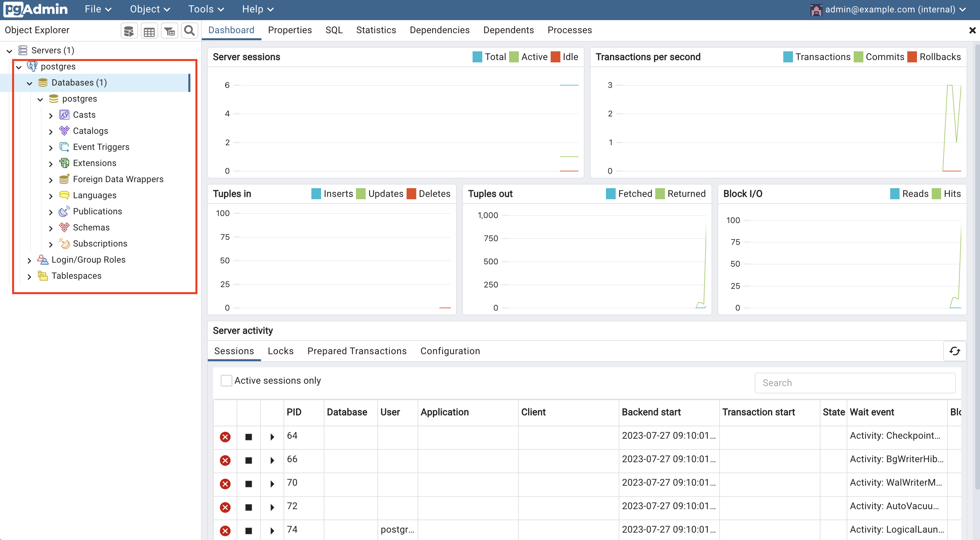Expand the Login/Group Roles node
The width and height of the screenshot is (980, 540).
[x=29, y=261]
